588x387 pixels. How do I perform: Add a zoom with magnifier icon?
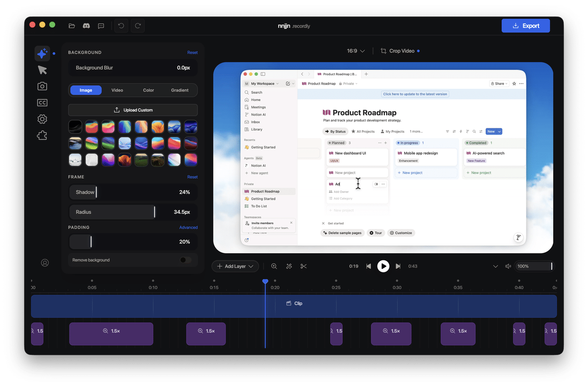coord(274,266)
